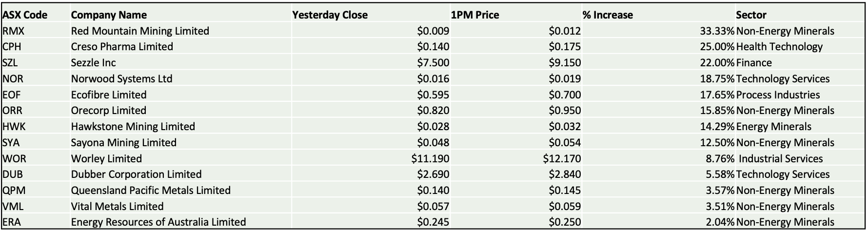Click the % Increase column header
Viewport: 868px width, 231px height.
pyautogui.click(x=608, y=15)
